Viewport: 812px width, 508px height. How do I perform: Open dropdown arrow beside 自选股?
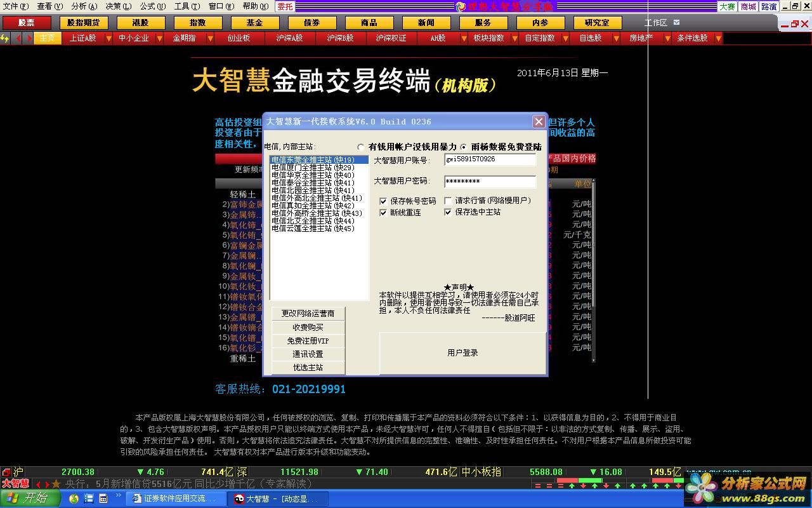click(x=616, y=38)
